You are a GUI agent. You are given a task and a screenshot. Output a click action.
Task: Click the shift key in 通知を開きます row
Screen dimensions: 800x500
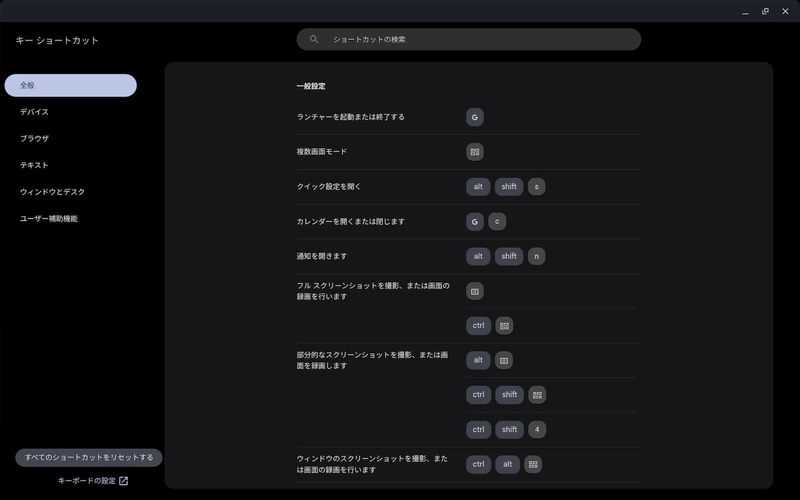click(509, 256)
